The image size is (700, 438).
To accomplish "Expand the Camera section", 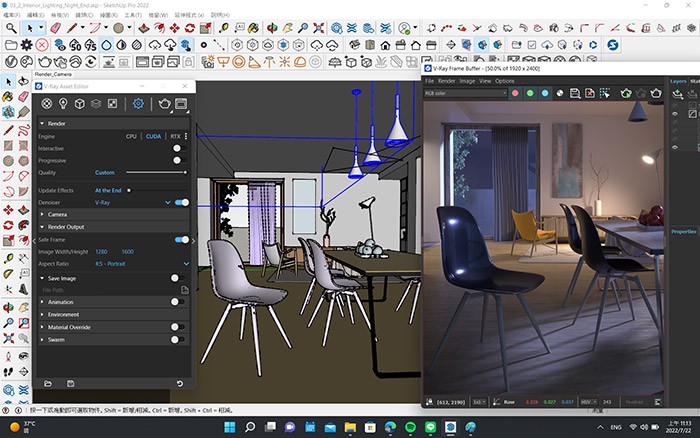I will [x=57, y=214].
